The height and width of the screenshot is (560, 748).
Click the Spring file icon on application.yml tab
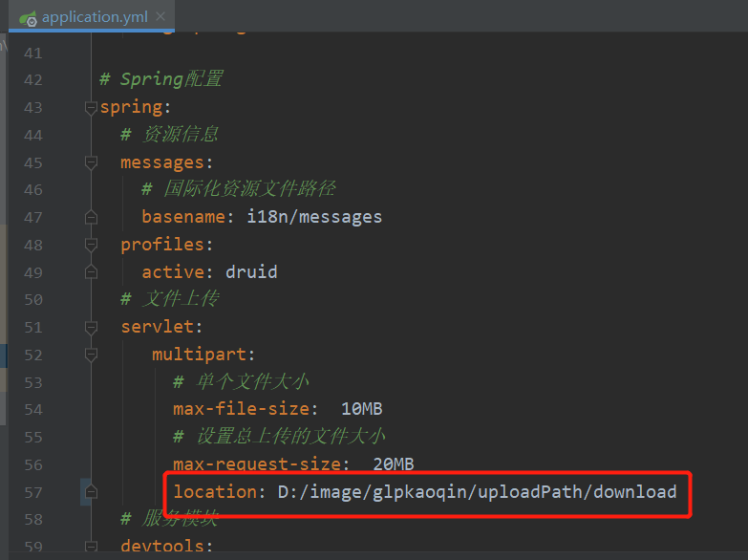(28, 18)
